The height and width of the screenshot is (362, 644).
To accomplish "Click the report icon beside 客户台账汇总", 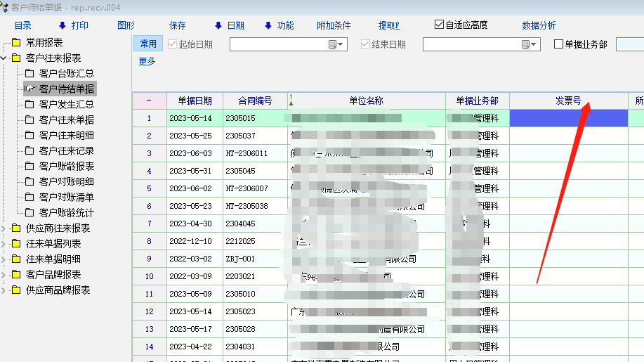I will coord(29,73).
